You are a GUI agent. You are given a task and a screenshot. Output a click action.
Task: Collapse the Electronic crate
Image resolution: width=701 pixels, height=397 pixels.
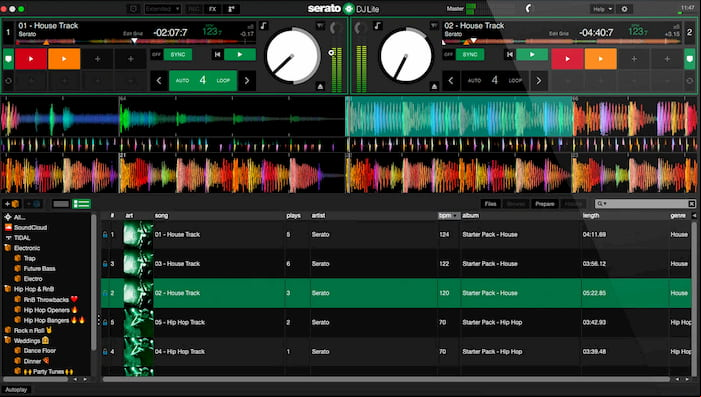(x=8, y=248)
